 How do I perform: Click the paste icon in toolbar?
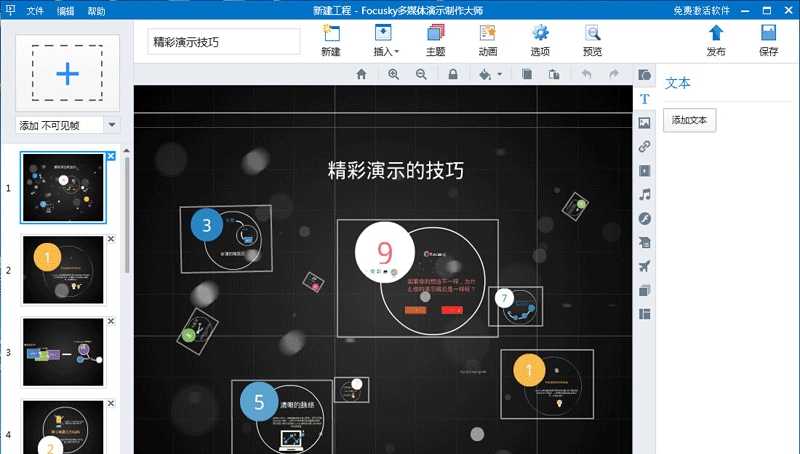[554, 74]
